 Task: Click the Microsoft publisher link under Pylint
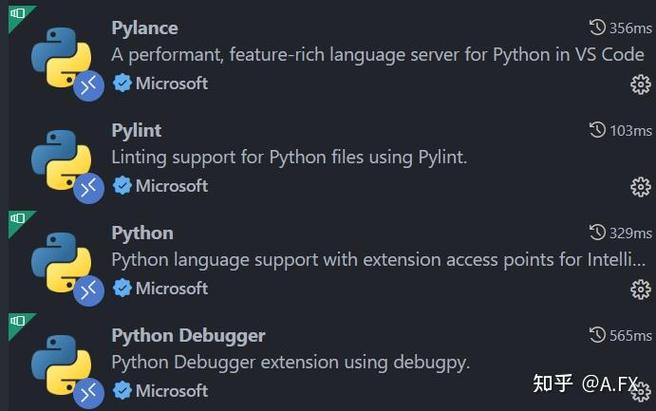click(x=171, y=186)
